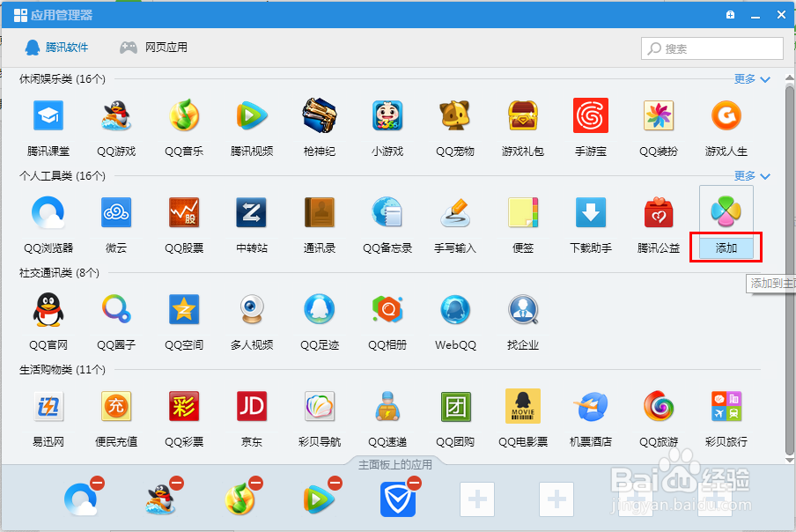
Task: Open the 枪神纪 game icon
Action: coord(320,115)
